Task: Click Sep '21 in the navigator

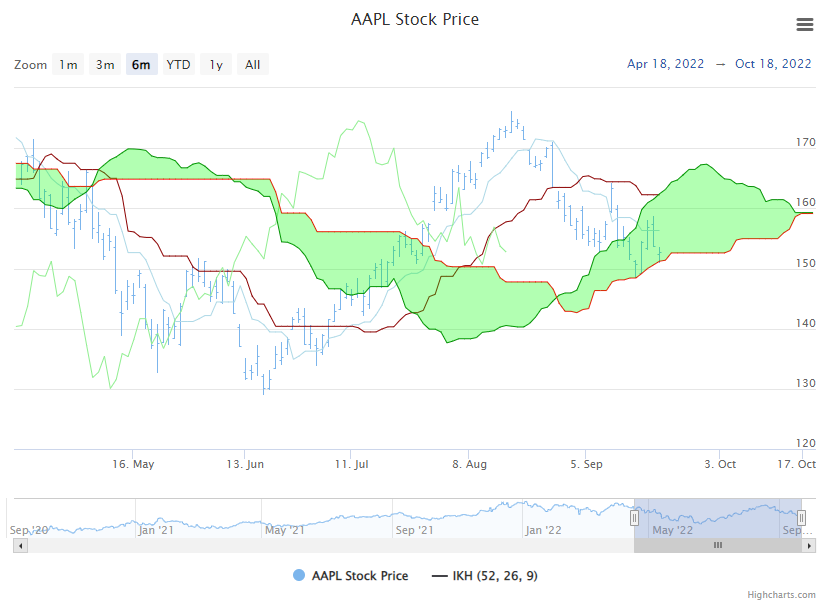Action: [x=414, y=530]
